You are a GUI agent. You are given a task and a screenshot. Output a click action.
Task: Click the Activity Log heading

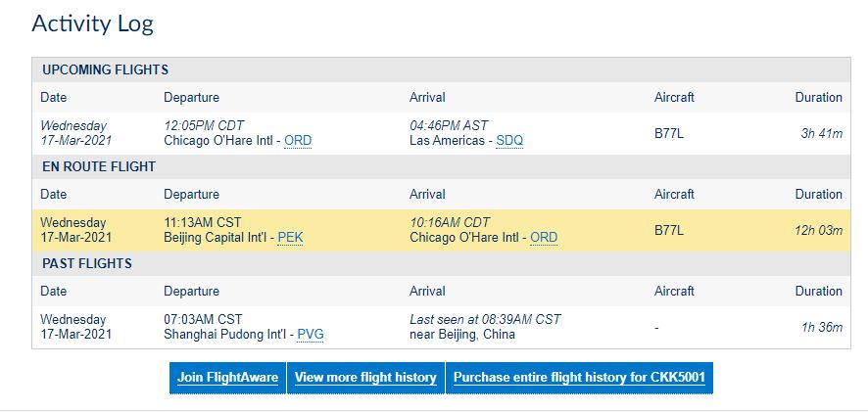pyautogui.click(x=92, y=23)
